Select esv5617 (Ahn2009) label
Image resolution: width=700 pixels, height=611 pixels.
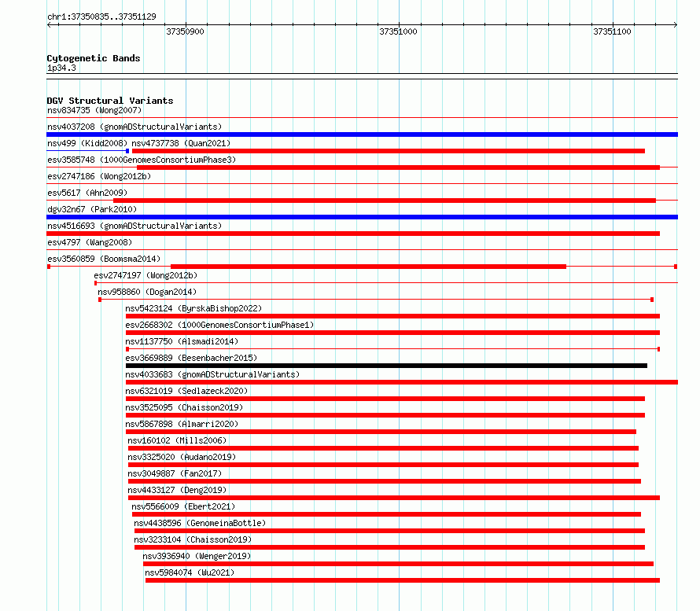87,193
